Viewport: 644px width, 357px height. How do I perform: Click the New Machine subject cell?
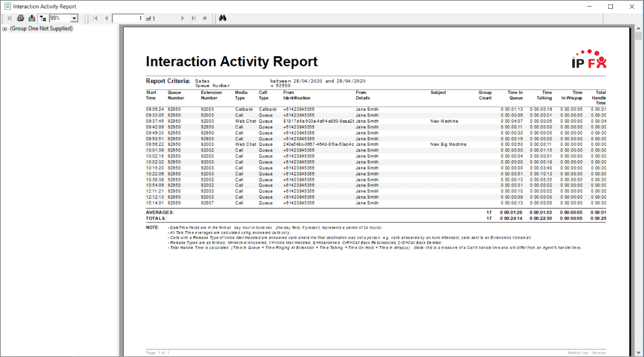coord(444,121)
